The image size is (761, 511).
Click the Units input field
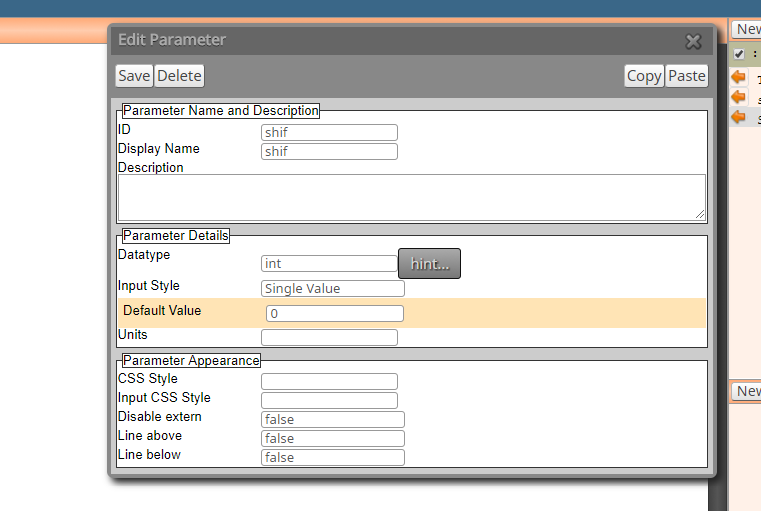click(330, 337)
